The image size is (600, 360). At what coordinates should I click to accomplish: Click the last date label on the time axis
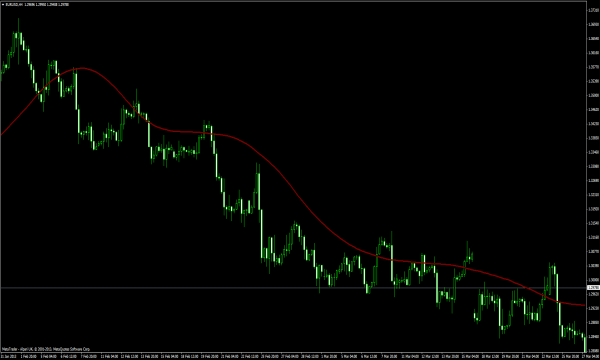point(591,357)
